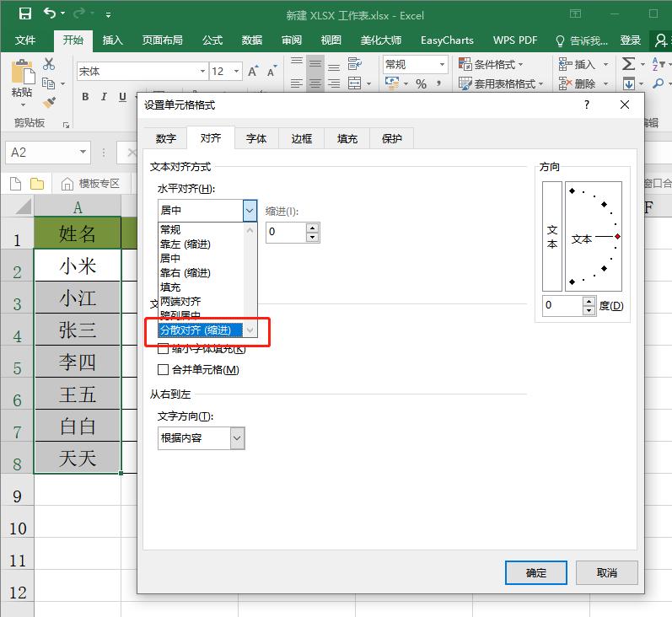Increase the 缩进 indent value spinner
Viewport: 672px width, 617px height.
pos(313,228)
